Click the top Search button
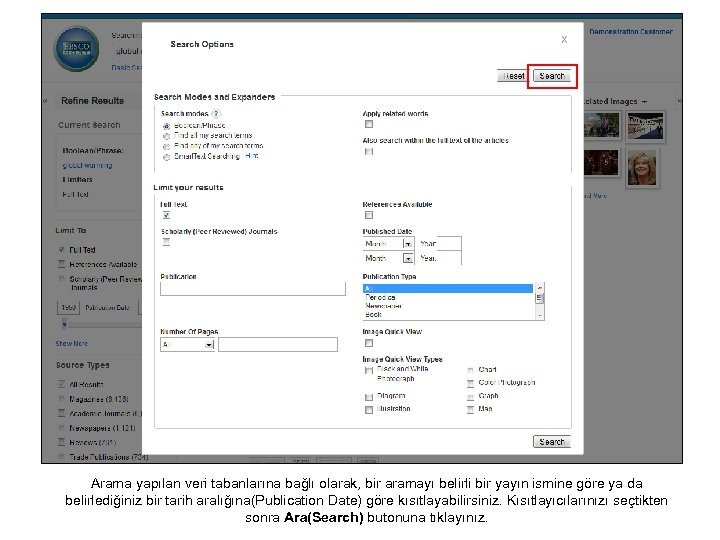Image resolution: width=720 pixels, height=540 pixels. pos(551,76)
